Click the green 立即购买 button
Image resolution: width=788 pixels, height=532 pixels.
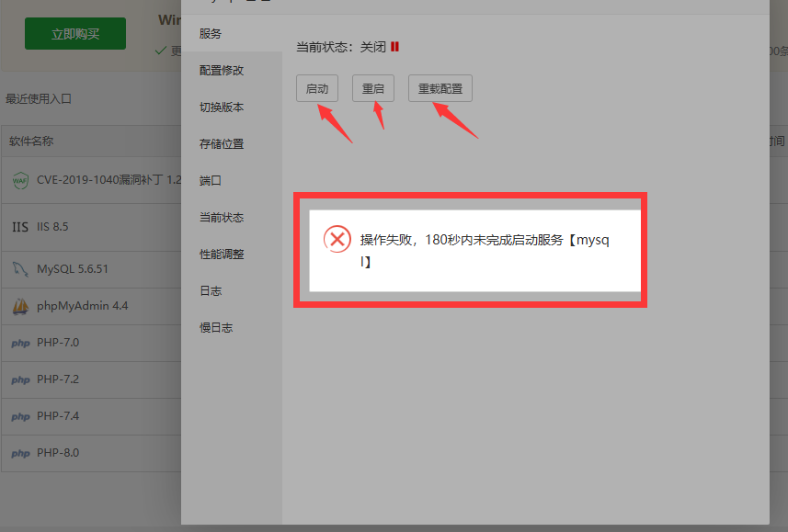(x=75, y=34)
